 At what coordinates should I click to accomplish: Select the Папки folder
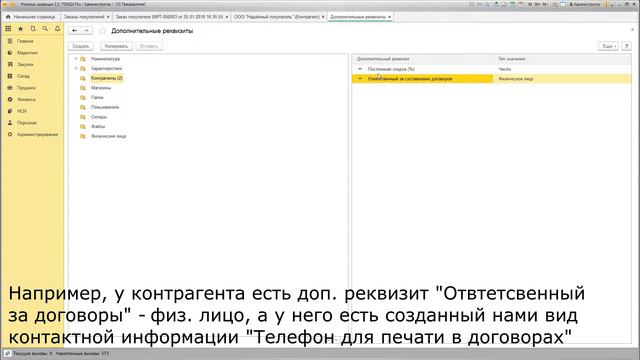pos(97,98)
